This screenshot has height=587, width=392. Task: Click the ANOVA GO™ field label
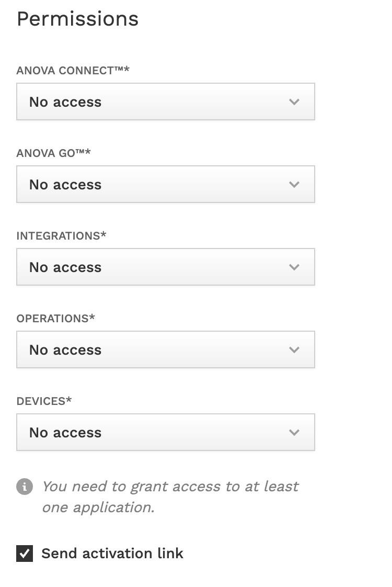click(x=53, y=153)
